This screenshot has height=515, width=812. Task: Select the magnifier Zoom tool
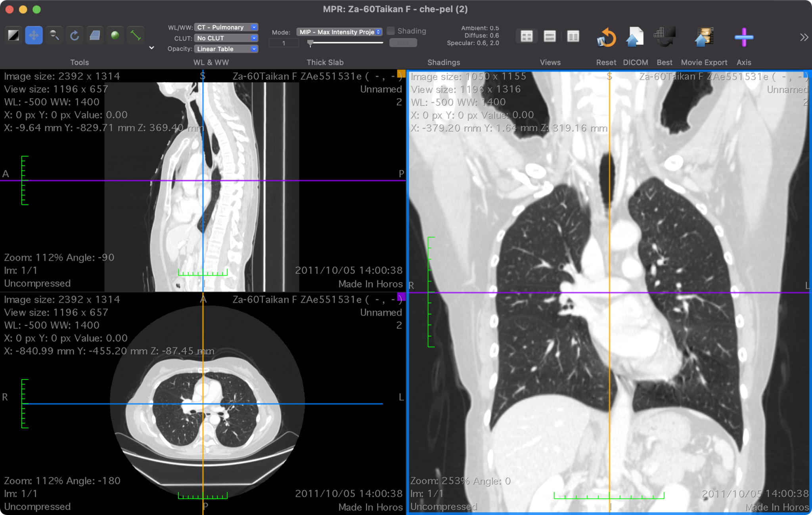(54, 36)
